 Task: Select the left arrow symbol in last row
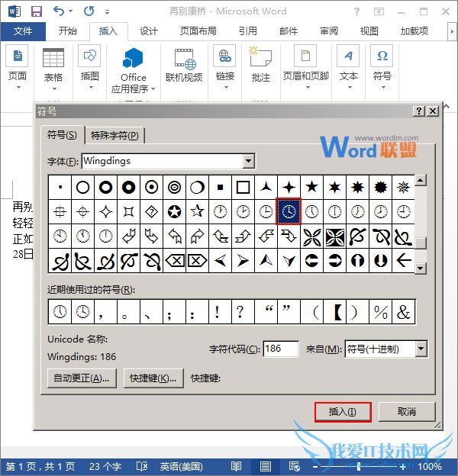[403, 260]
